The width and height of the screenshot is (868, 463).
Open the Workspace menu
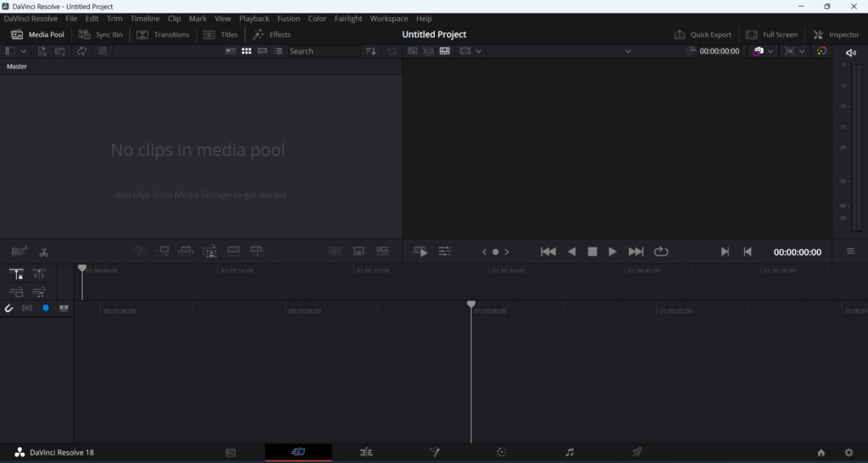[388, 19]
